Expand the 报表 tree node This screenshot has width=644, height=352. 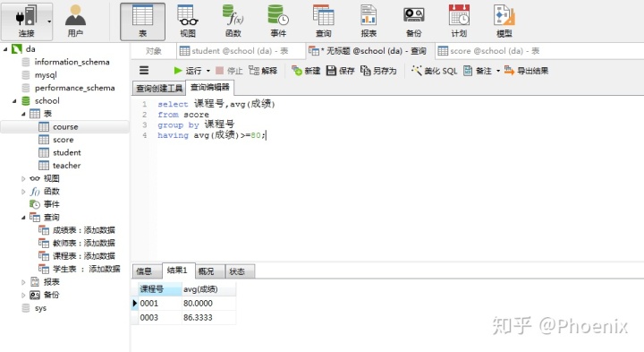(x=23, y=282)
